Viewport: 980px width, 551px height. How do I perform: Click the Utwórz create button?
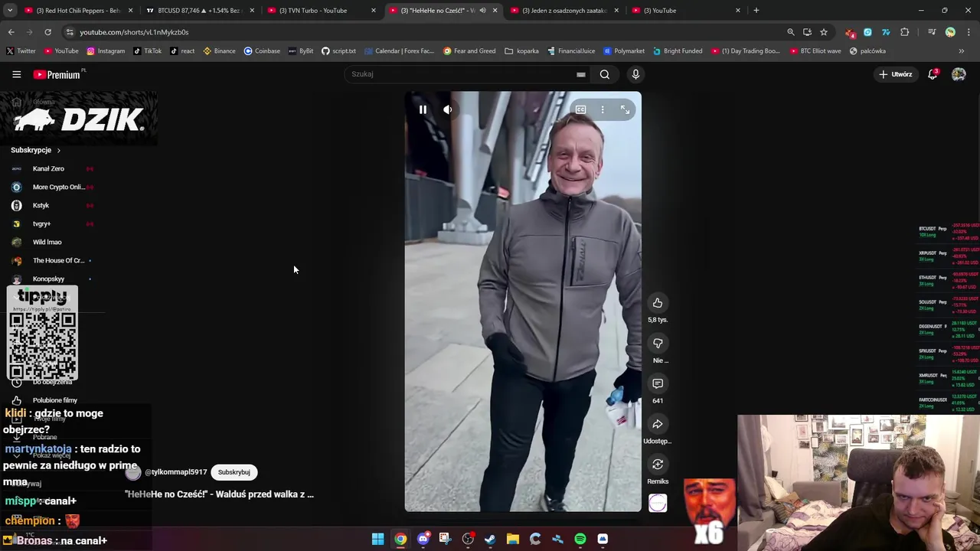coord(895,74)
